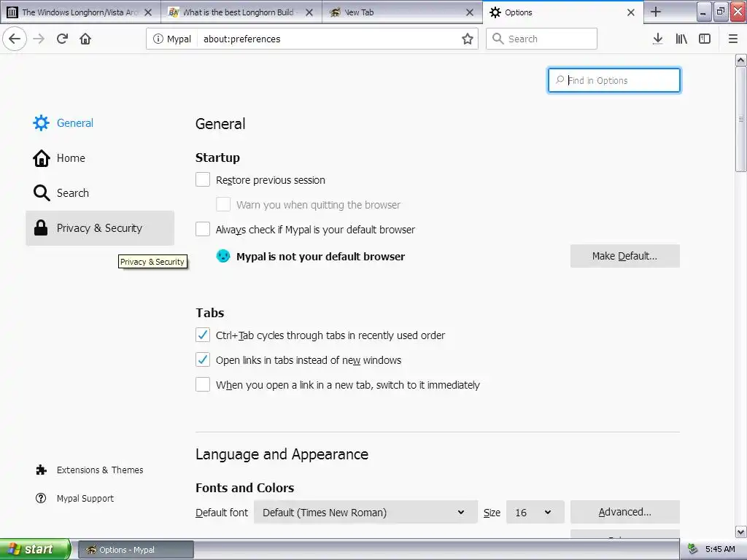Open the Library icon
The width and height of the screenshot is (747, 560).
(681, 39)
